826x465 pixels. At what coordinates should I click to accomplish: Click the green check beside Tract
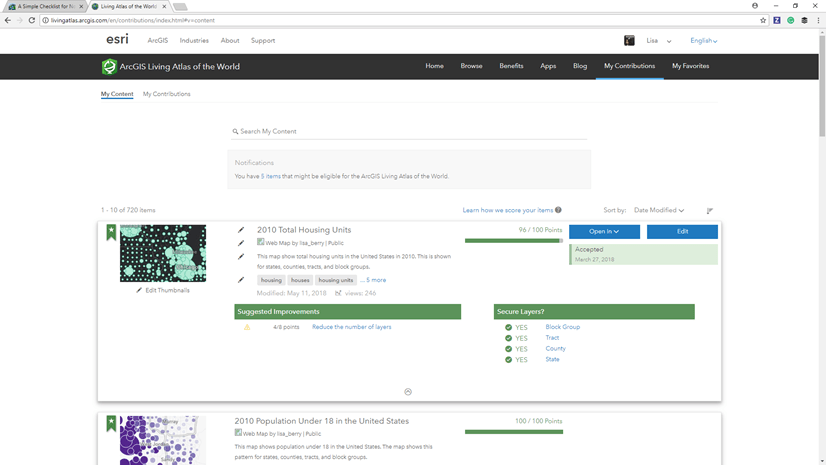pos(508,338)
